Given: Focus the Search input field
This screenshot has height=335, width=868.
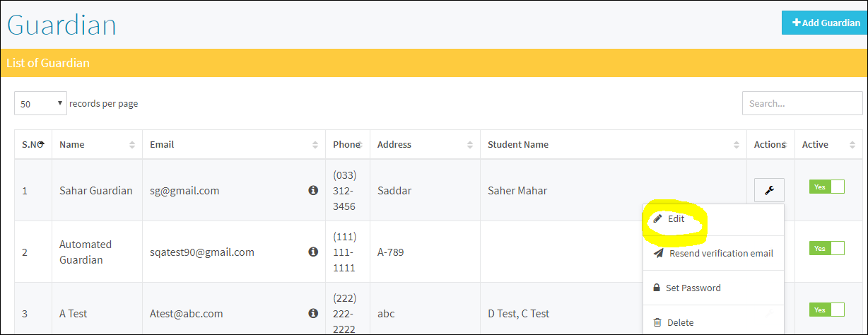Looking at the screenshot, I should coord(802,103).
